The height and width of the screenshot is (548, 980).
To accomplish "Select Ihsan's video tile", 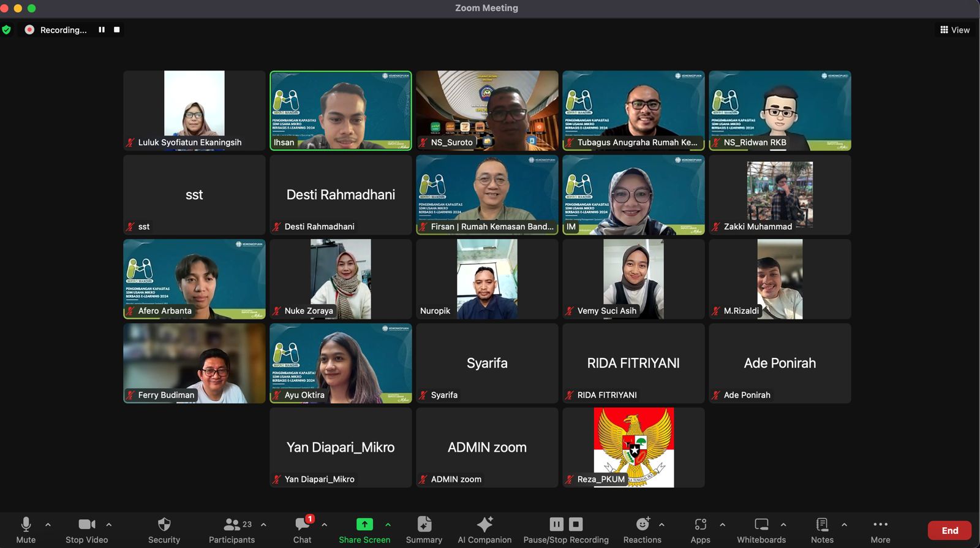I will pos(341,110).
